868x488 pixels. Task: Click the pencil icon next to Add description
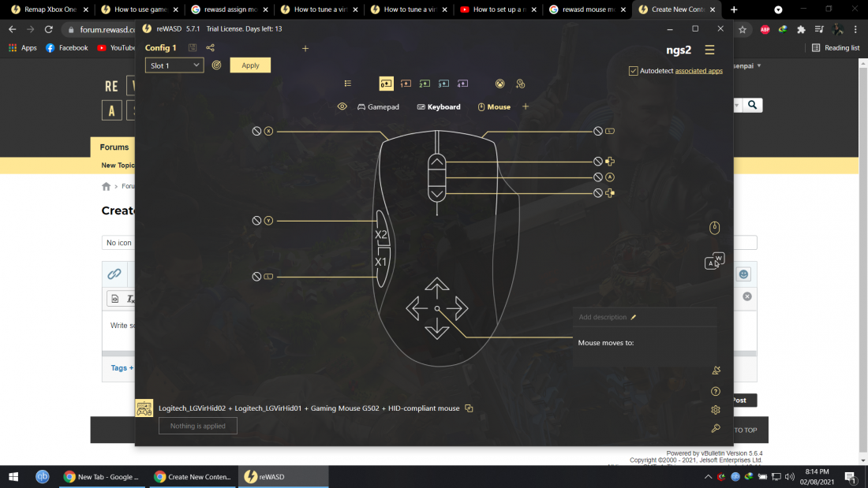pos(634,317)
